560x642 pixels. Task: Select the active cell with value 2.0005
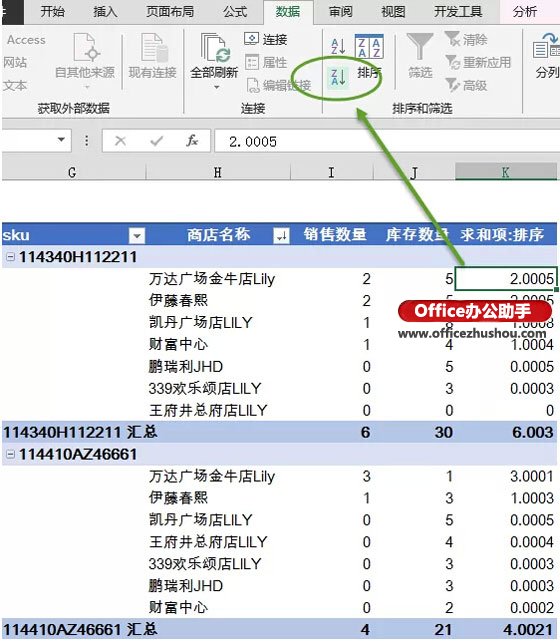coord(506,279)
